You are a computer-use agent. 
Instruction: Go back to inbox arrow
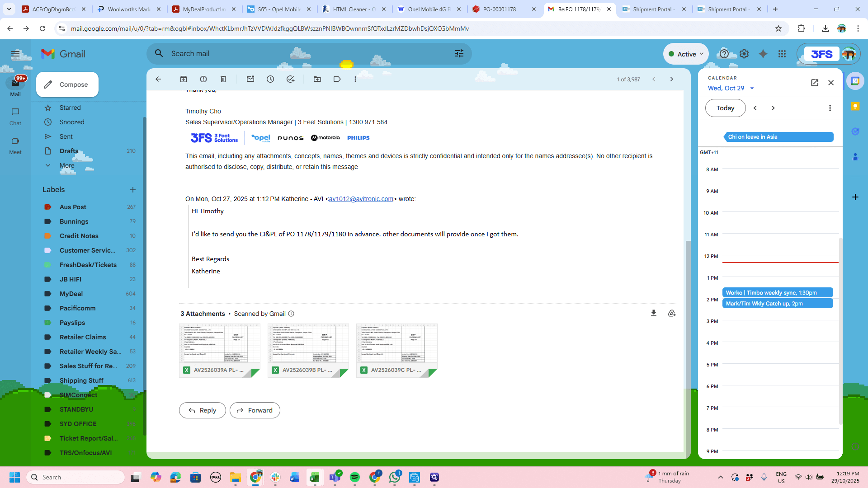[158, 79]
